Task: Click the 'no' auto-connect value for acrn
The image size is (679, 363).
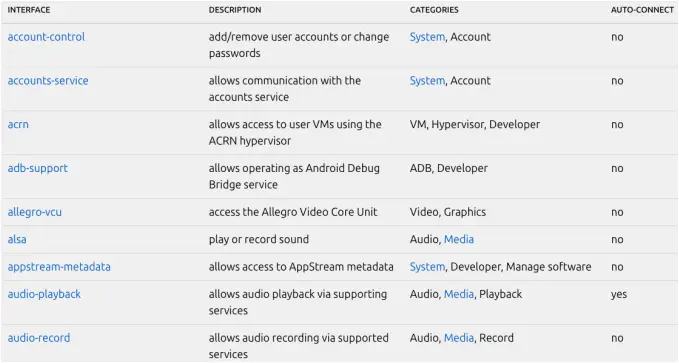Action: (617, 125)
